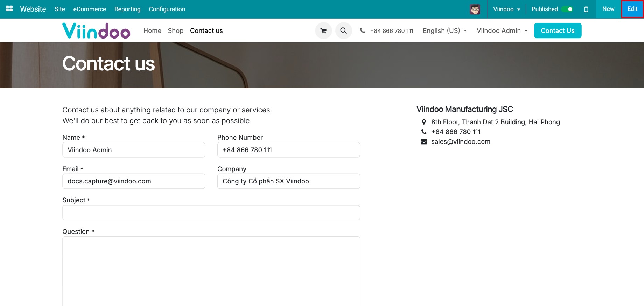Click the Edit button
Image resolution: width=644 pixels, height=306 pixels.
[x=632, y=9]
